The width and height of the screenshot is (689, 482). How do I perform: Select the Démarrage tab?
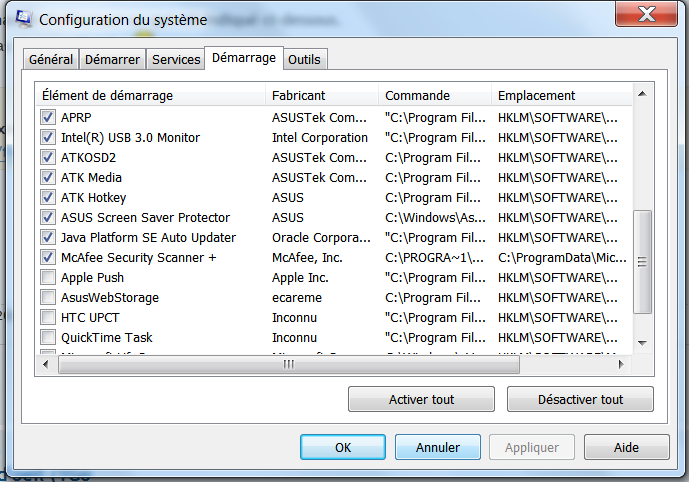coord(244,58)
